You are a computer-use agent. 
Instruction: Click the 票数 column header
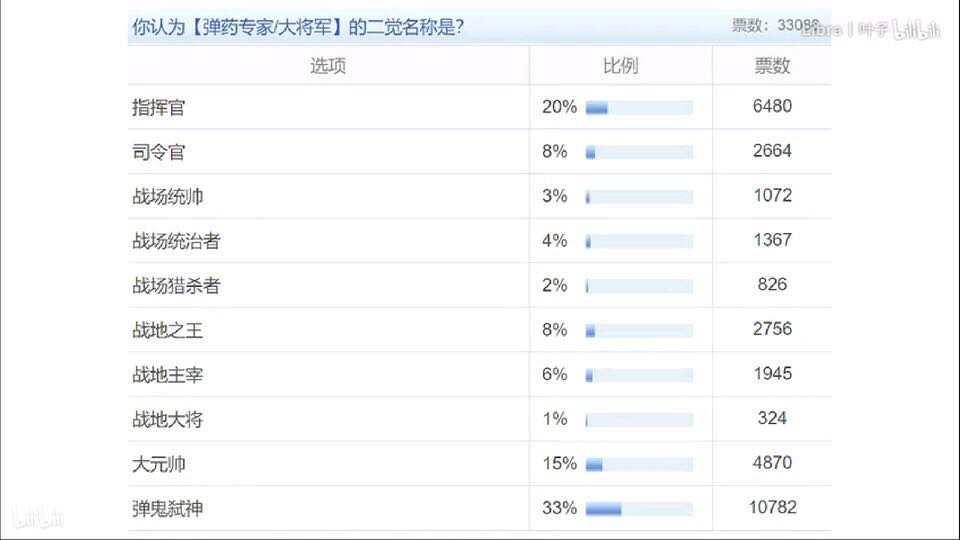772,66
